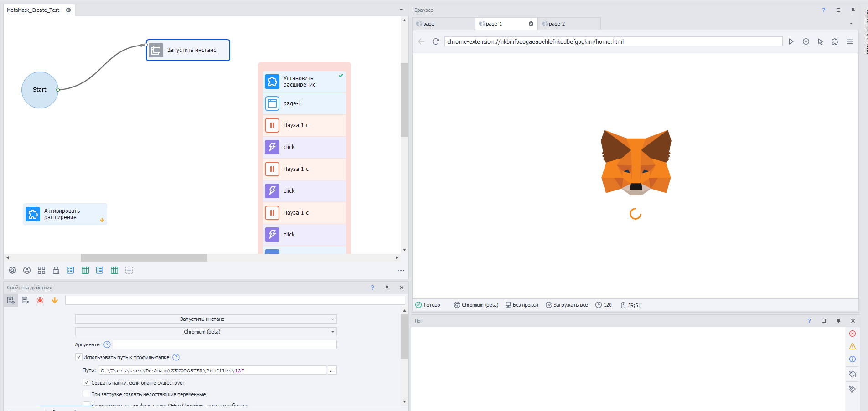Click the help icon next to Аргументы

click(107, 344)
